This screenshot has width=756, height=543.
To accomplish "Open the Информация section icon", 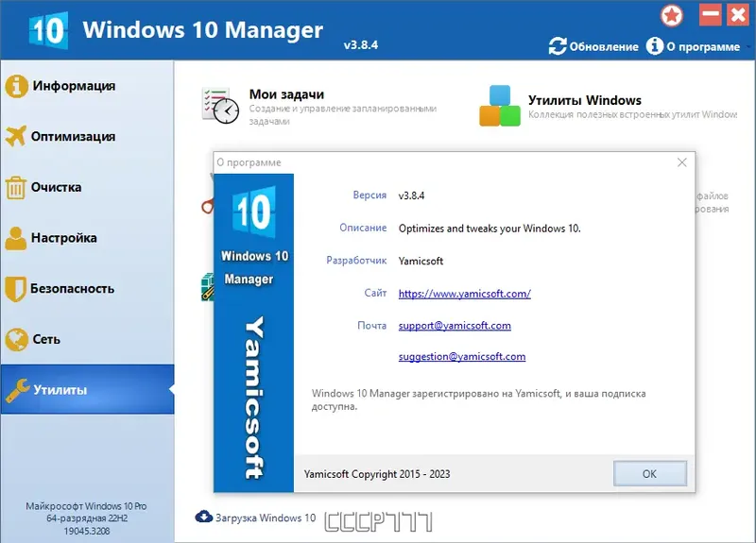I will 16,86.
